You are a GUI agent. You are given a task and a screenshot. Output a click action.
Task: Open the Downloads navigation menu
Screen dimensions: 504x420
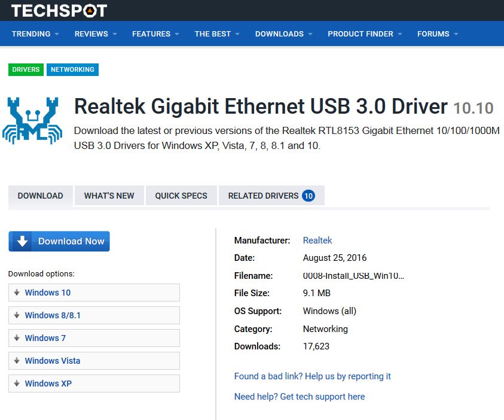(283, 34)
